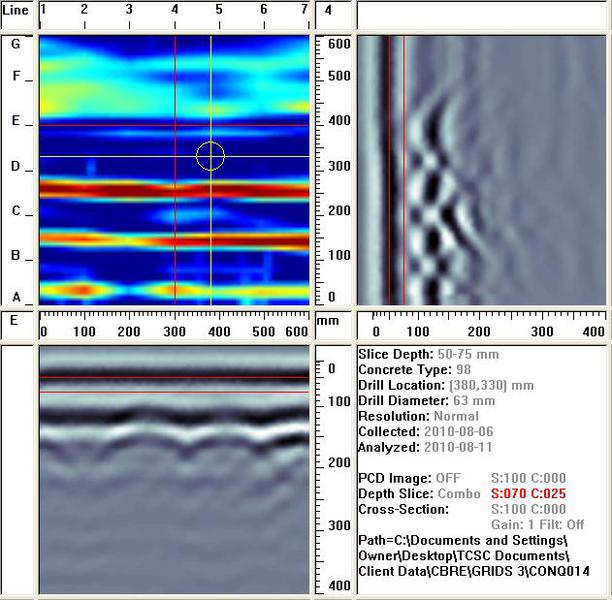Click the yellow drill location circle marker

pos(210,156)
